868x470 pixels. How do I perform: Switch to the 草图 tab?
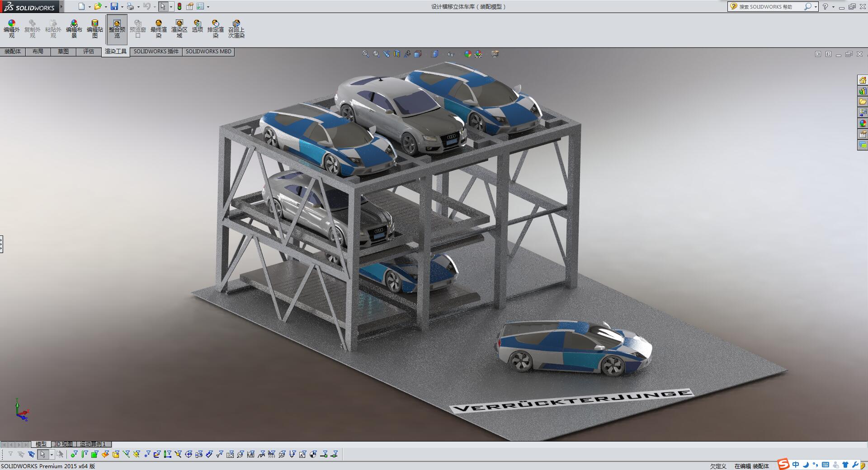click(63, 52)
